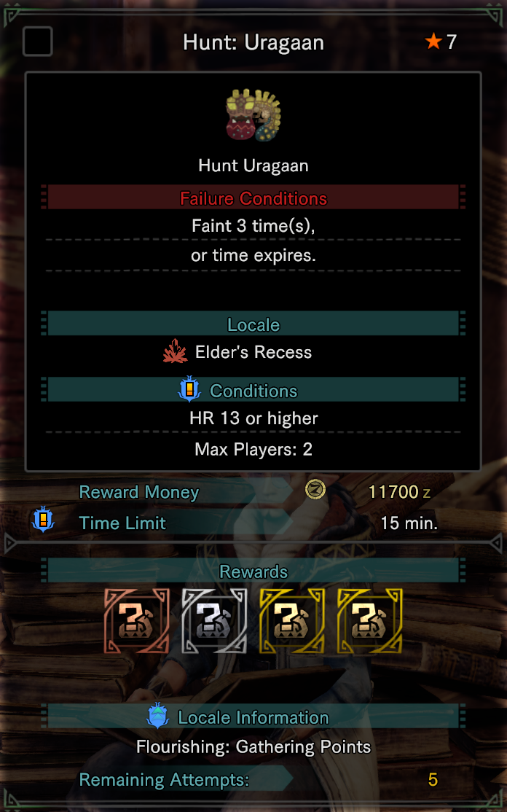
Task: Click the blue event badge beside Conditions
Action: [x=189, y=389]
